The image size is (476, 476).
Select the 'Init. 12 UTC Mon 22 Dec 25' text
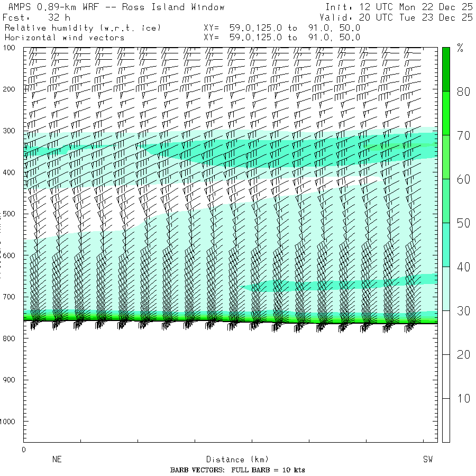[399, 7]
